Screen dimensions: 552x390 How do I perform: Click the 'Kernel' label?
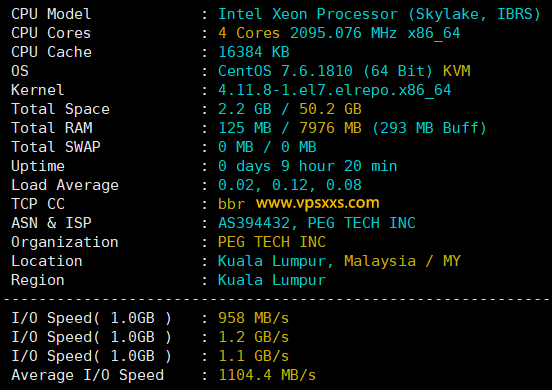pos(38,90)
